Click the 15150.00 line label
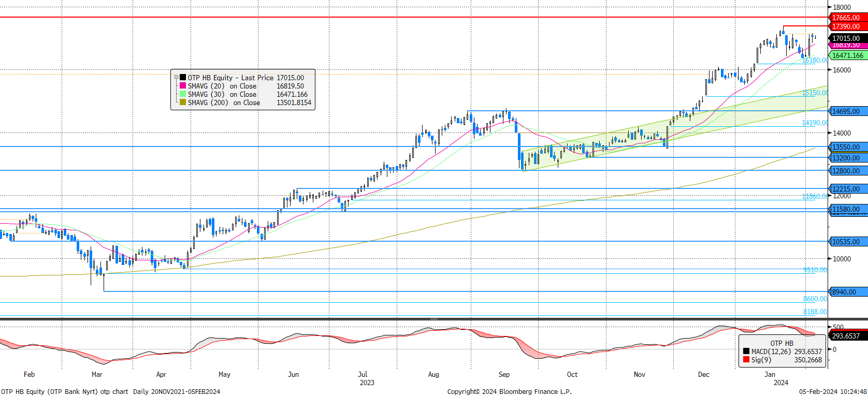868x396 pixels. [x=815, y=93]
